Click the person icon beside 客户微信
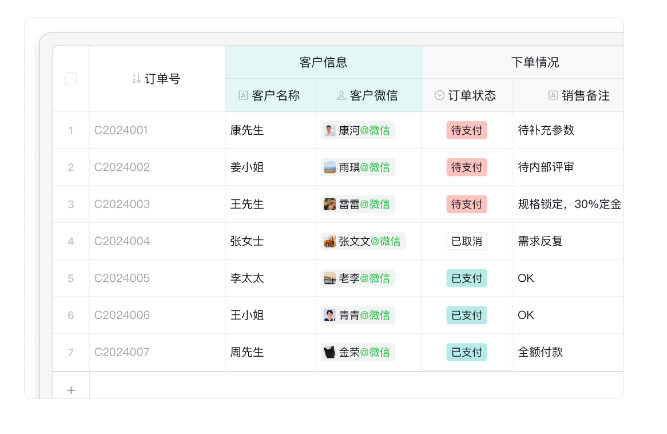Image resolution: width=667 pixels, height=434 pixels. click(x=341, y=96)
